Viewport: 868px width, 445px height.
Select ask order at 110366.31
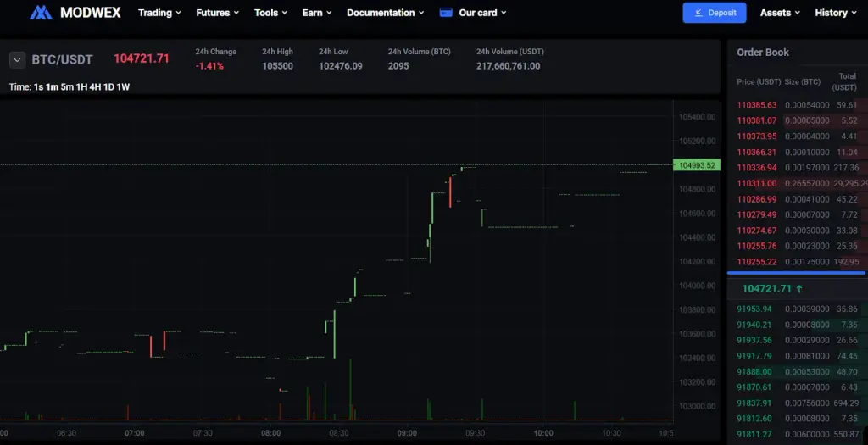click(798, 153)
